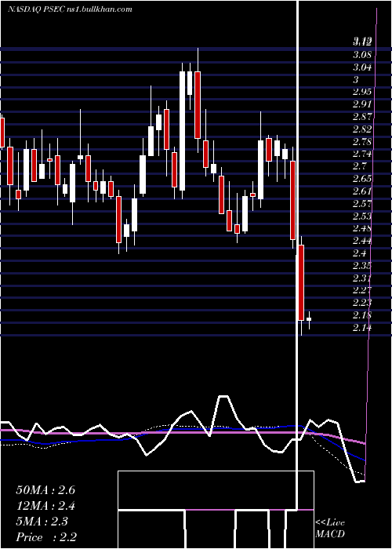Click the 2.48 price axis label
The width and height of the screenshot is (392, 549).
tap(362, 229)
